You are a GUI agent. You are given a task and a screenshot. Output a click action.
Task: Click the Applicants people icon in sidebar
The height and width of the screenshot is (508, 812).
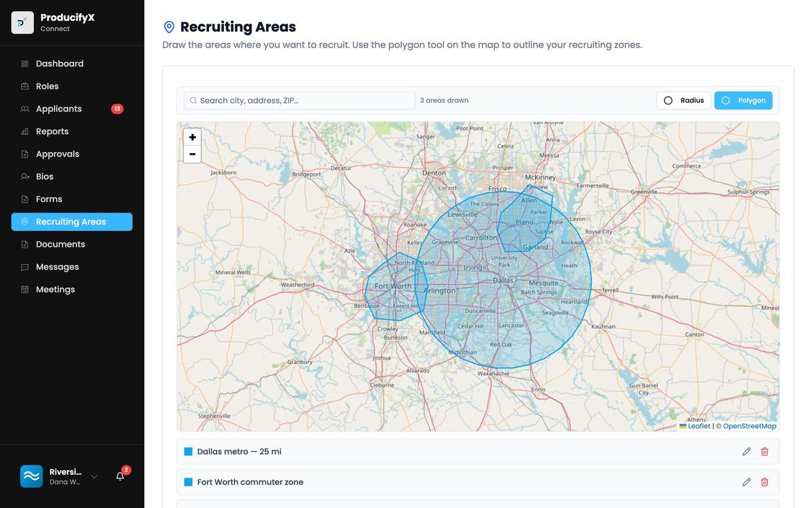(25, 108)
